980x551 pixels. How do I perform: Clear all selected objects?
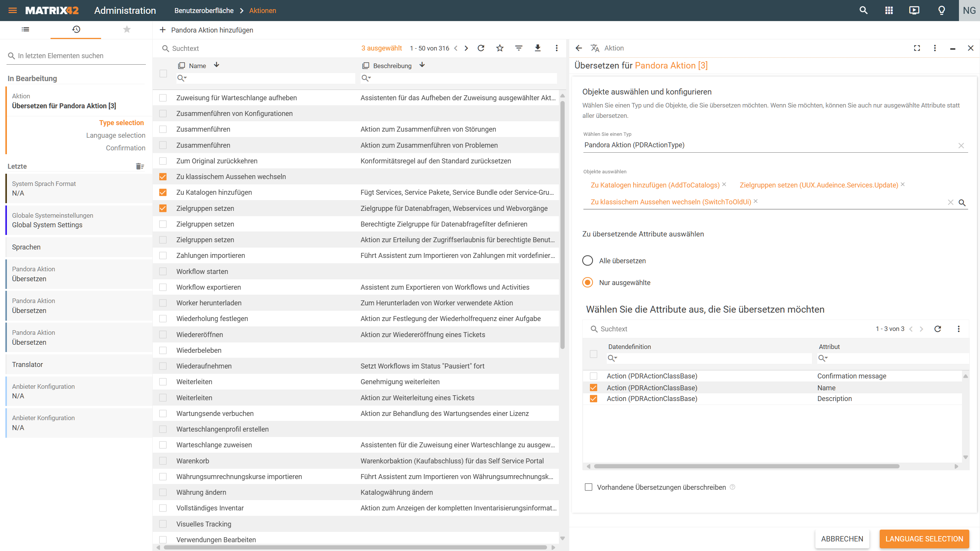[x=950, y=202]
